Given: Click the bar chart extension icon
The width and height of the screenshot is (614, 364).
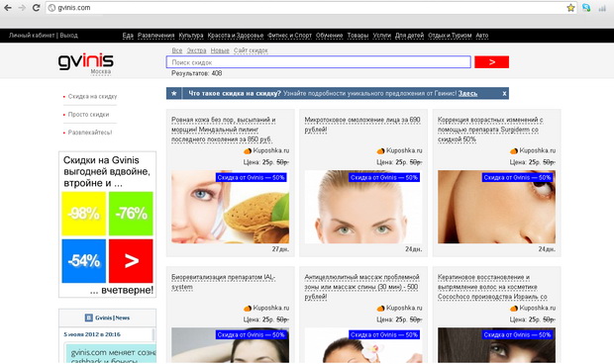Looking at the screenshot, I should [x=602, y=8].
